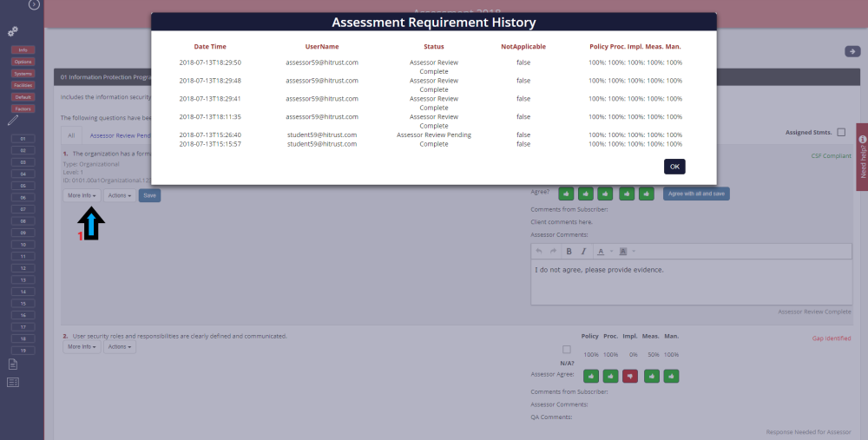
Task: Click Assessor Review Pending status in history
Action: click(434, 135)
